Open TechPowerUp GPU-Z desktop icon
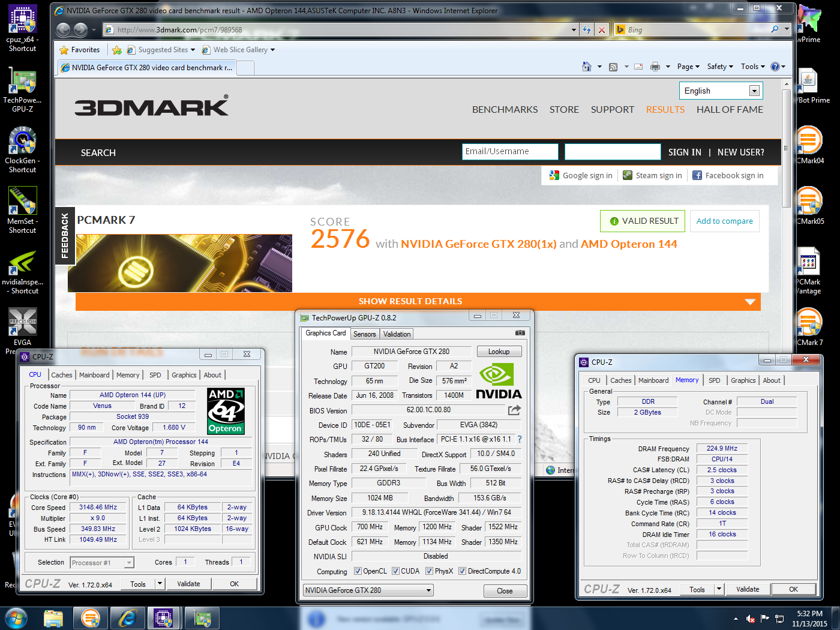The image size is (840, 630). (x=22, y=89)
